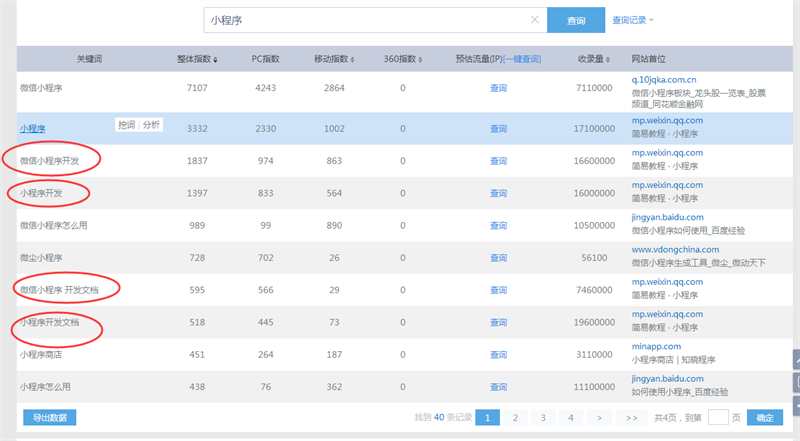Open 分析 for the 小程序 keyword
This screenshot has height=441, width=800.
(x=150, y=125)
